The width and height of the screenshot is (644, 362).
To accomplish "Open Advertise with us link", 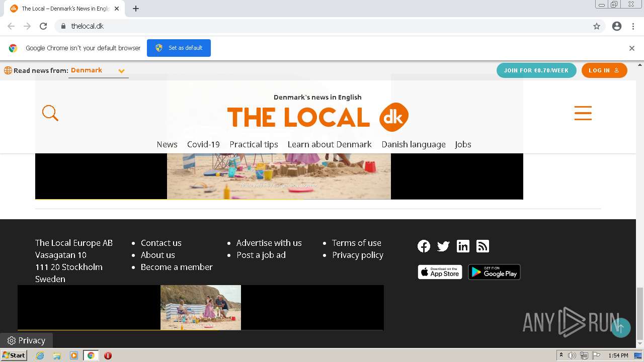I will pos(269,243).
